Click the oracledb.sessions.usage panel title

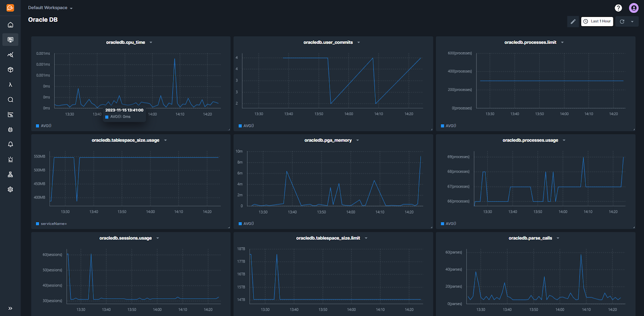pyautogui.click(x=126, y=238)
